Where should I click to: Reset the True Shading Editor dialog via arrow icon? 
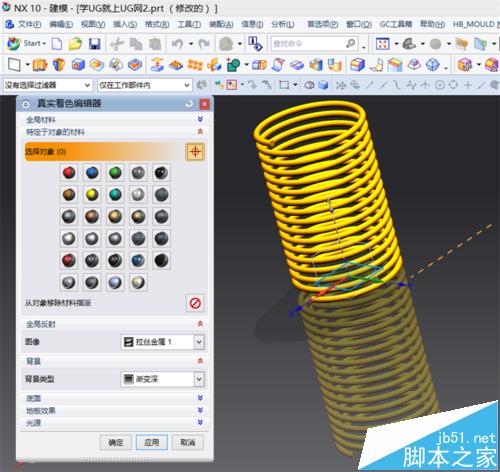coord(189,104)
